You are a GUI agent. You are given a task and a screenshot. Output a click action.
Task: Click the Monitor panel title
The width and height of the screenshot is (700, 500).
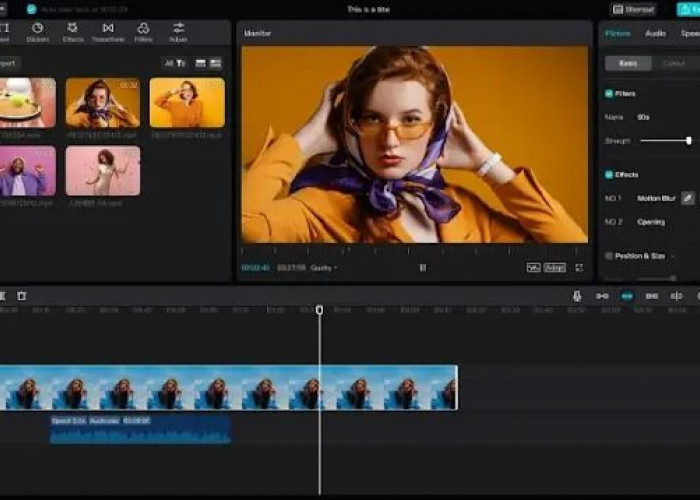pyautogui.click(x=258, y=33)
